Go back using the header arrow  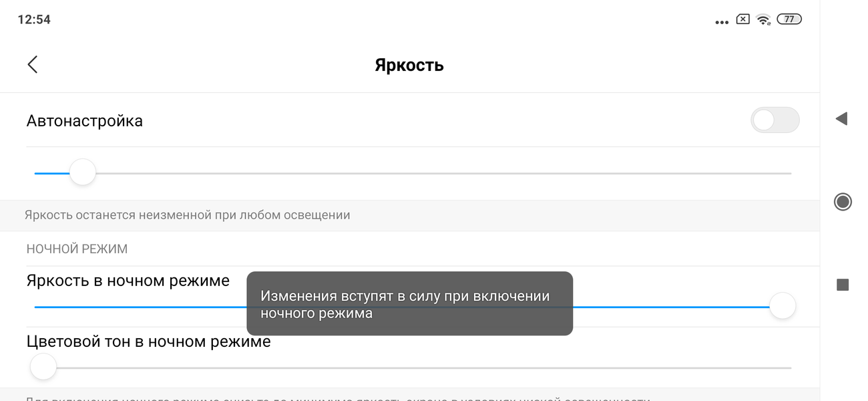coord(33,64)
